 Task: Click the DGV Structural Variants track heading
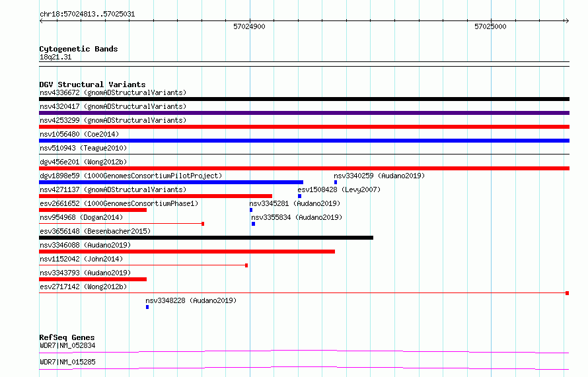(x=92, y=85)
